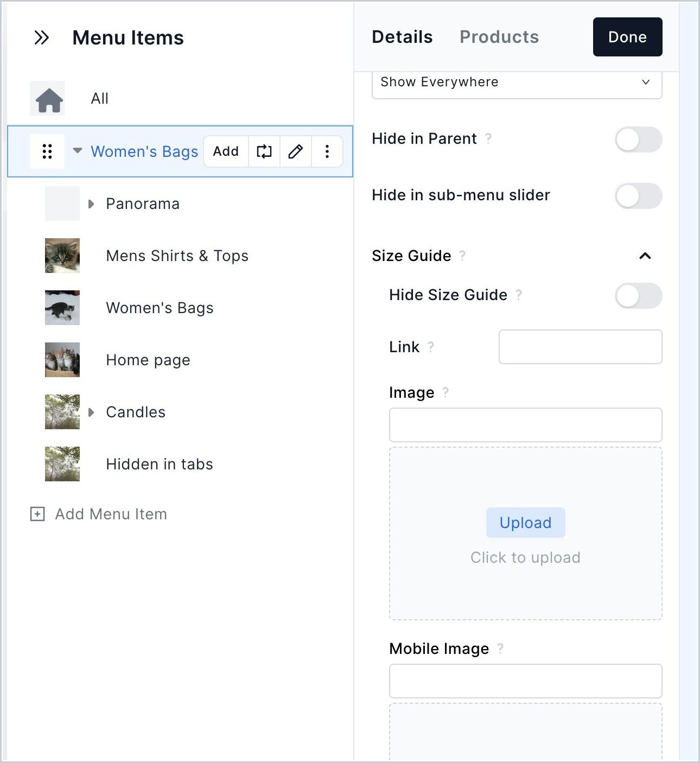
Task: Grab the drag handle for Women's Bags
Action: pos(47,151)
